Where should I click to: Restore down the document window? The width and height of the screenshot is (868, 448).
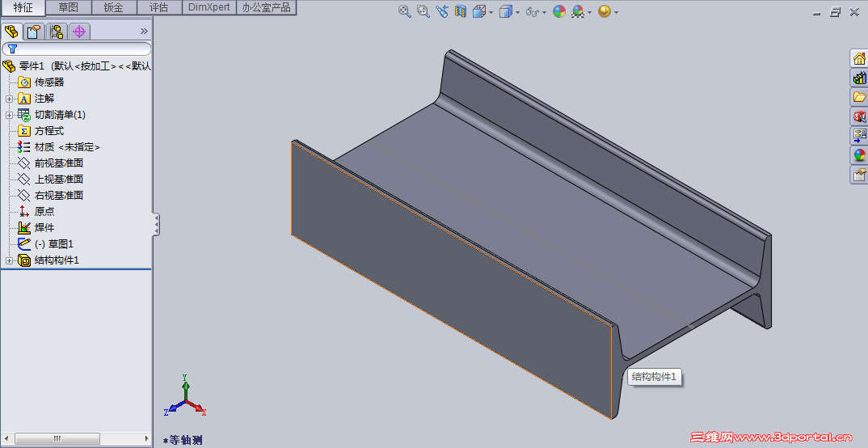(x=836, y=11)
